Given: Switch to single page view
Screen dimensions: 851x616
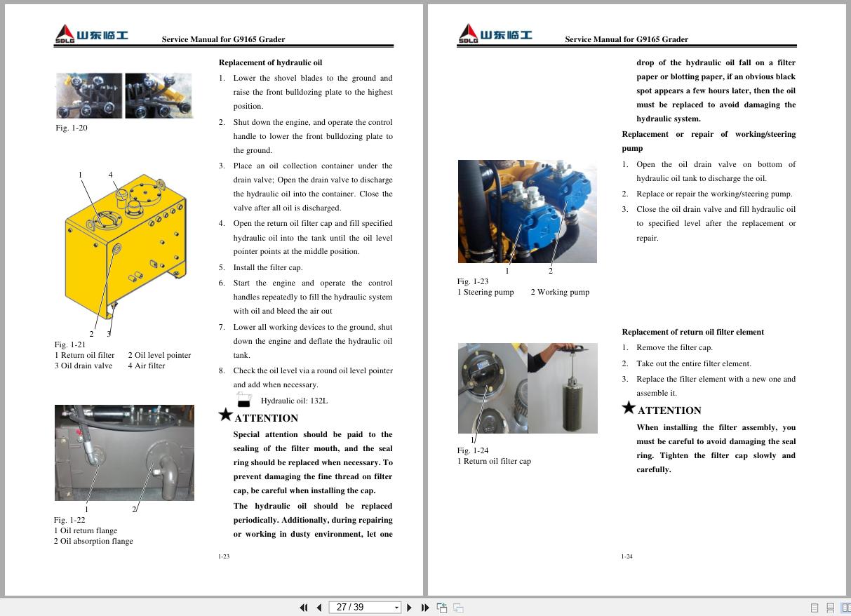Looking at the screenshot, I should pyautogui.click(x=815, y=608).
